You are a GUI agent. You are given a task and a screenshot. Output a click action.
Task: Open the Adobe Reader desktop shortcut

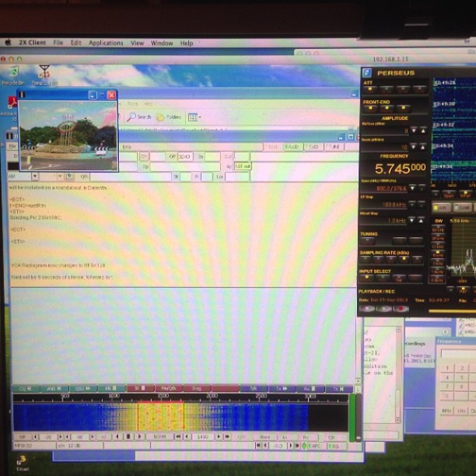click(x=12, y=103)
